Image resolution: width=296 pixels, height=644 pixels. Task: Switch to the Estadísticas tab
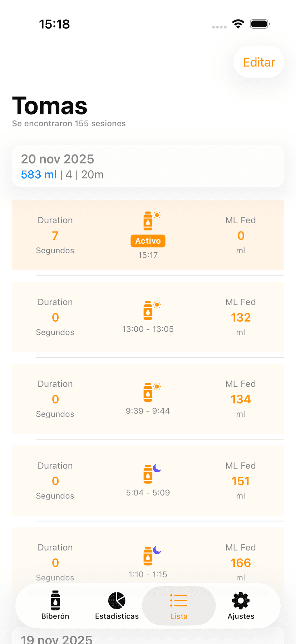(117, 605)
